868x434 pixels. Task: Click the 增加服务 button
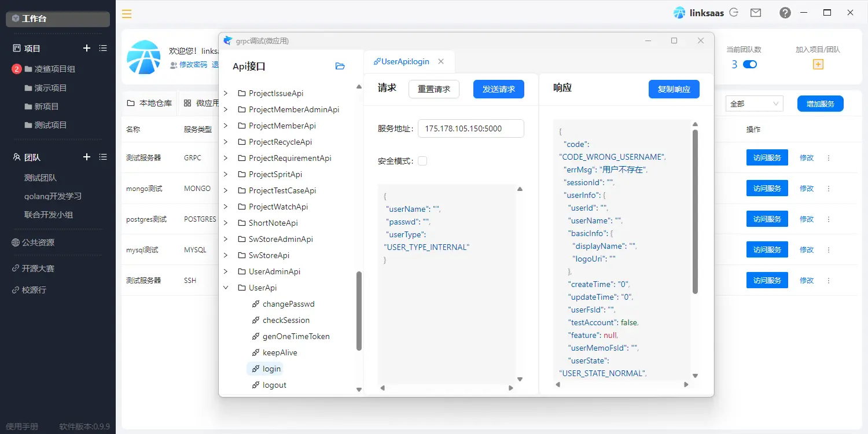(821, 104)
